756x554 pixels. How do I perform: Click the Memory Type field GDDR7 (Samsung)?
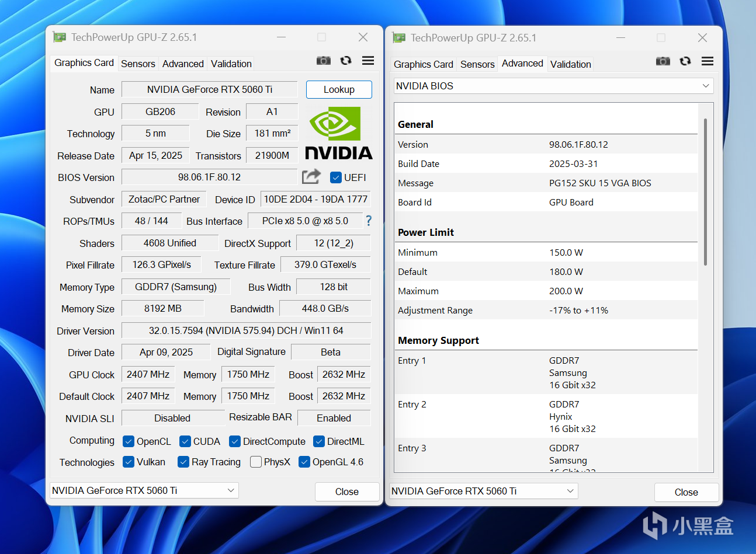(x=176, y=287)
